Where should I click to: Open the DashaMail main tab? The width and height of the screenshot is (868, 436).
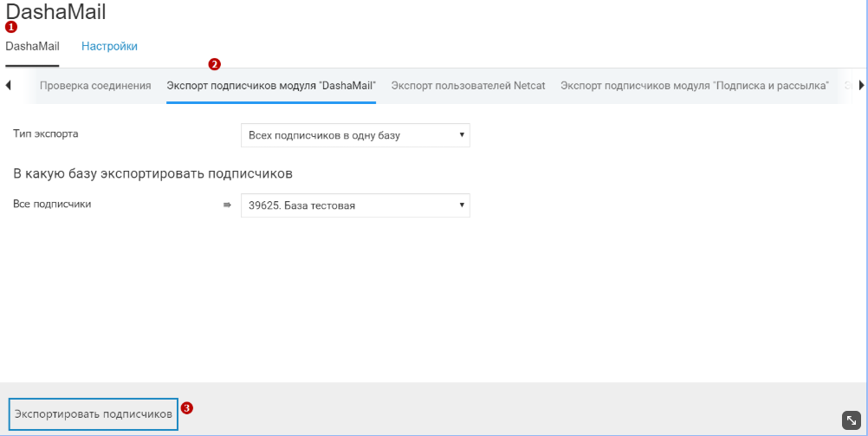point(32,47)
